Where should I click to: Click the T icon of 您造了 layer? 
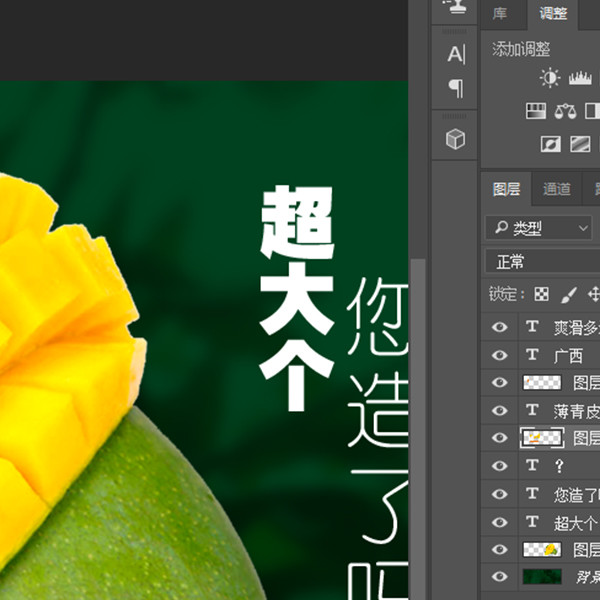pyautogui.click(x=532, y=494)
